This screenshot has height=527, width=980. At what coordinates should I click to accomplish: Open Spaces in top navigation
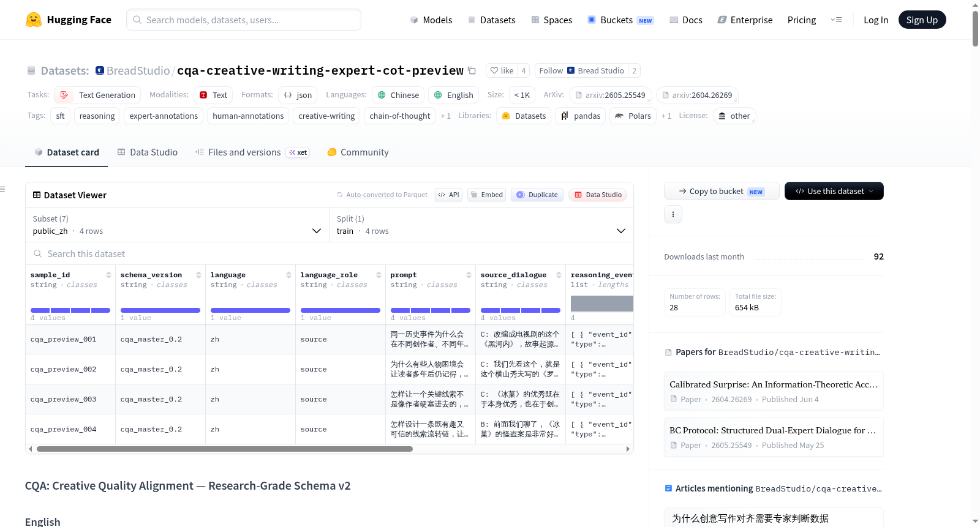tap(551, 20)
